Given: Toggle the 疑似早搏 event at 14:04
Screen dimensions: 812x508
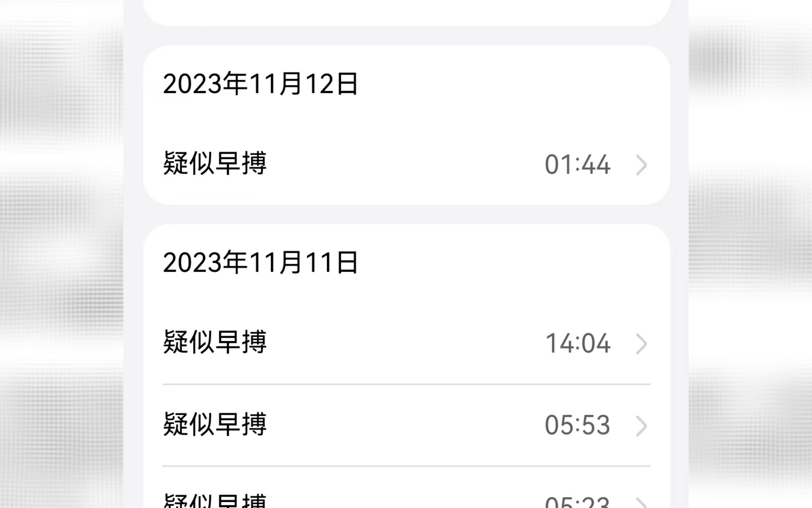Looking at the screenshot, I should coord(406,342).
